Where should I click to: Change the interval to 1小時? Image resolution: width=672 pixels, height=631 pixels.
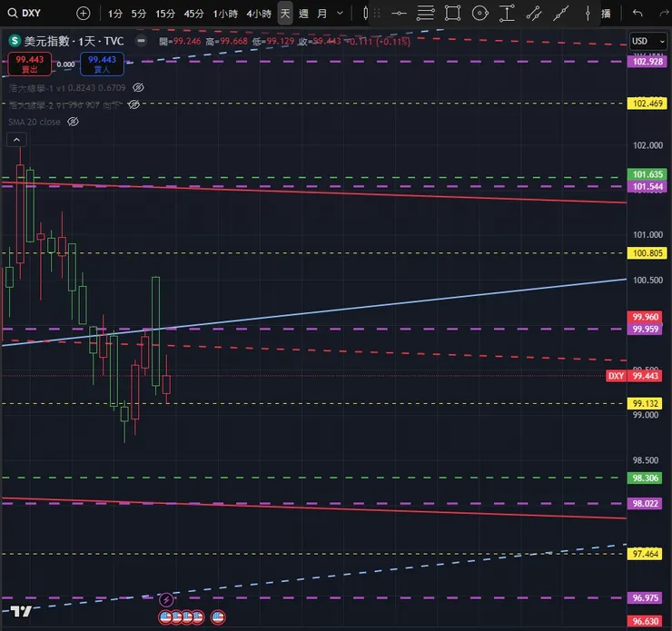[x=225, y=14]
